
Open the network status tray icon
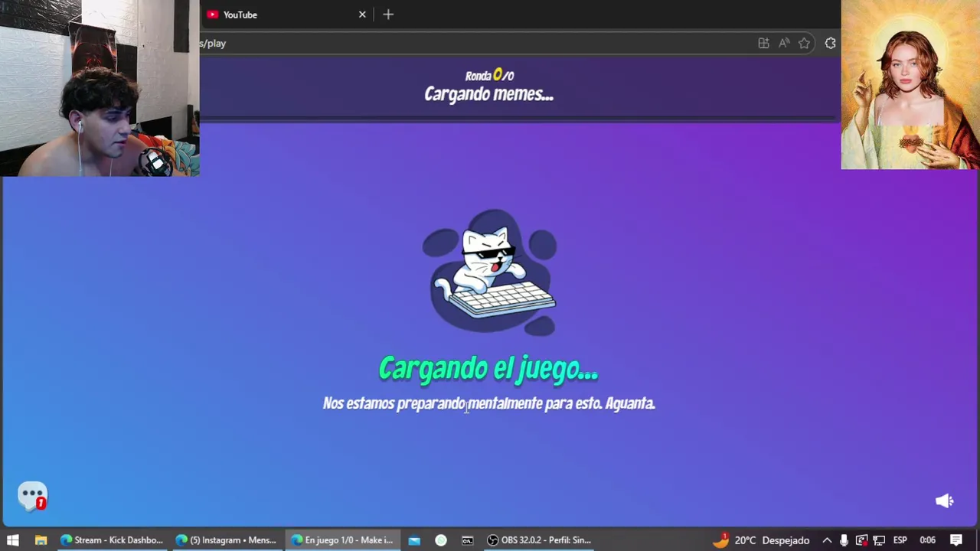pyautogui.click(x=879, y=540)
